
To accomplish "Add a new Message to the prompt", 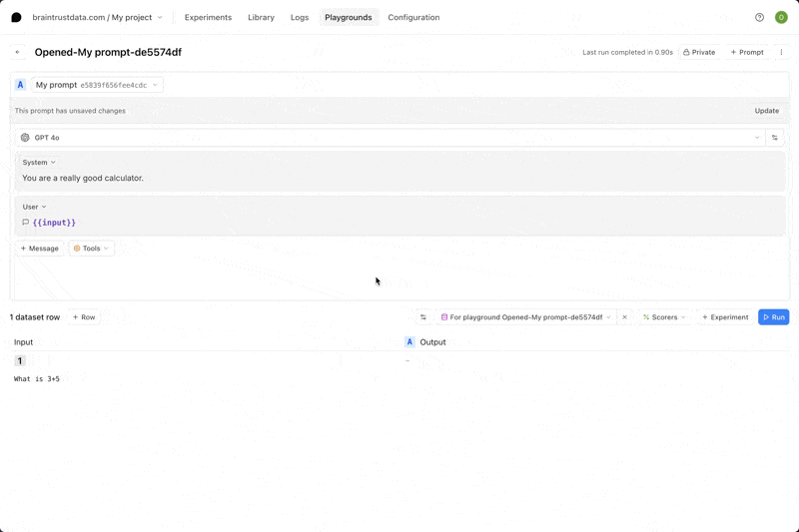I will [40, 249].
